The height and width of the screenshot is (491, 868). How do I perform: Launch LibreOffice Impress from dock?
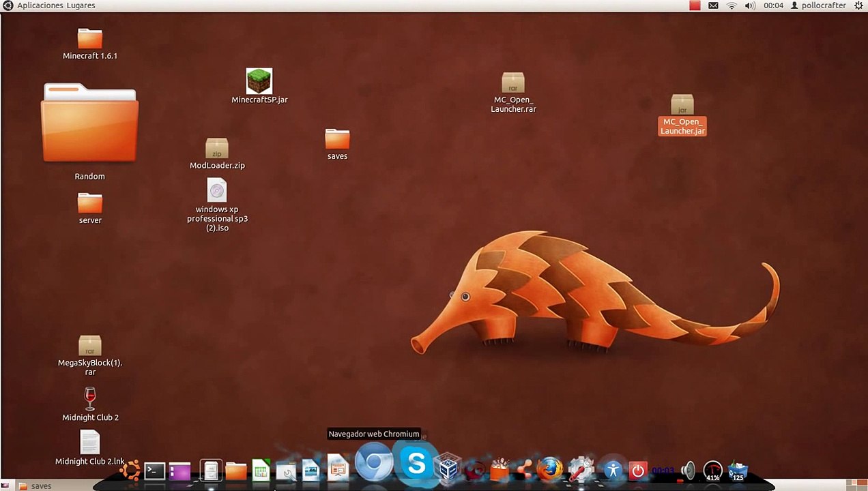[337, 469]
